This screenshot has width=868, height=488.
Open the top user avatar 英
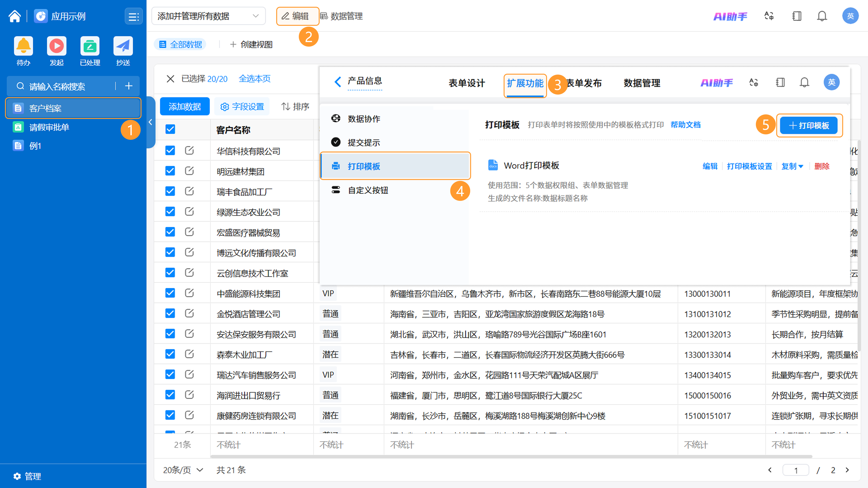[x=850, y=16]
